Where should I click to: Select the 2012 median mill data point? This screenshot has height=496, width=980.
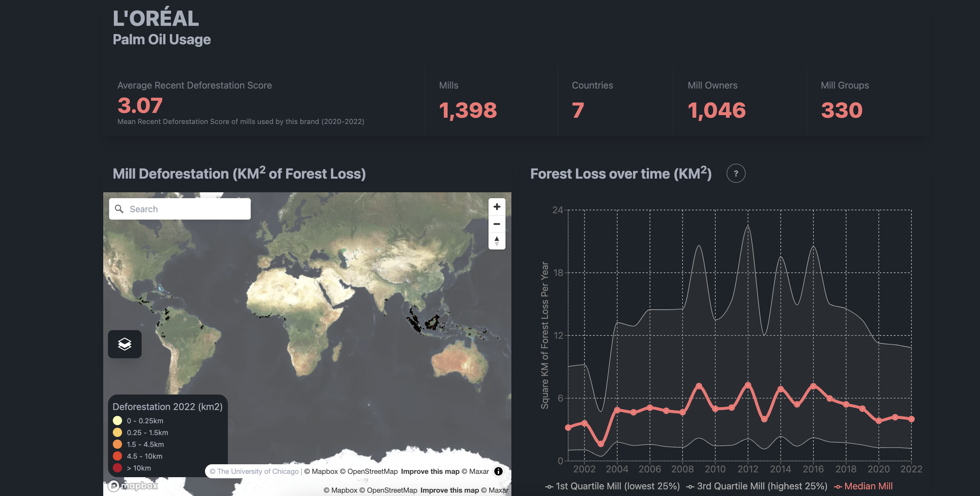point(748,385)
